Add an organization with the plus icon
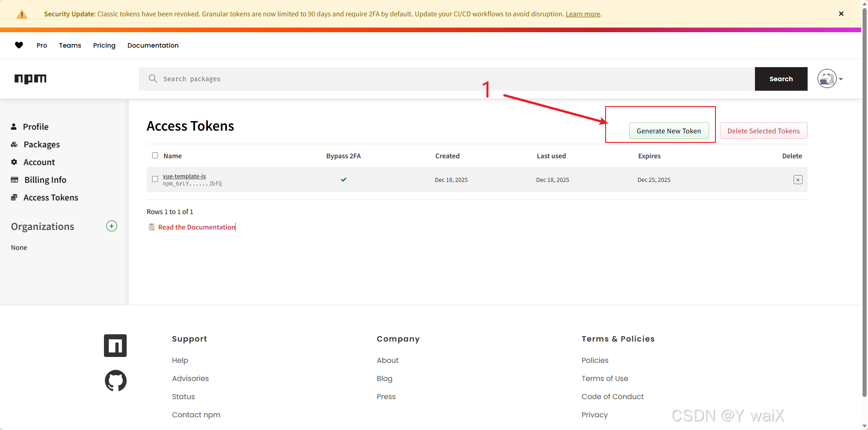 tap(112, 226)
